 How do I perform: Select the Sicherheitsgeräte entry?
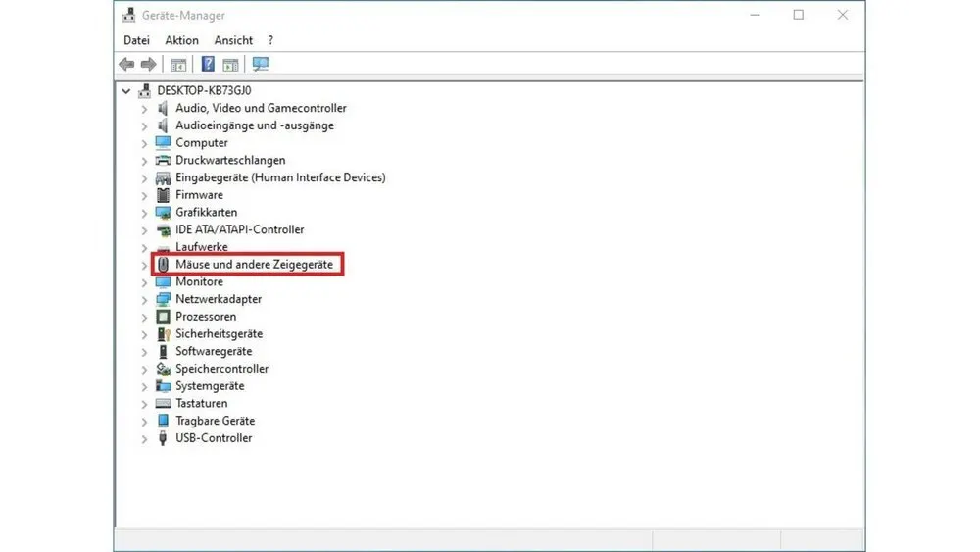[x=219, y=334]
